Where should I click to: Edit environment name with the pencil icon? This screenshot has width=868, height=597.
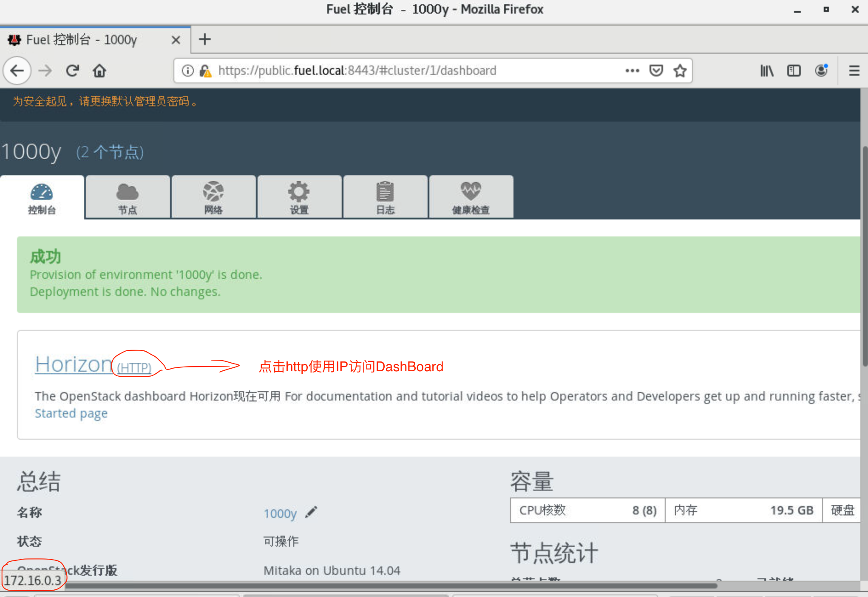311,512
